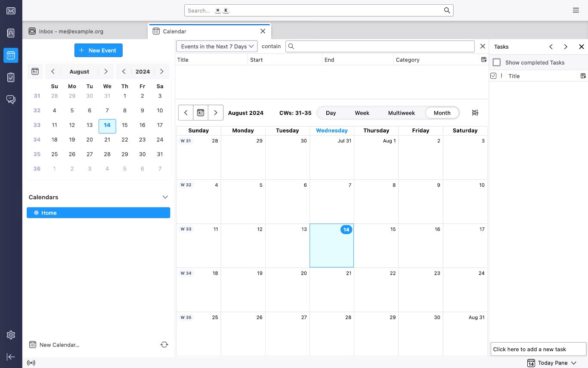Open the Chat space icon
Screen dimensions: 588x368
coord(11,100)
